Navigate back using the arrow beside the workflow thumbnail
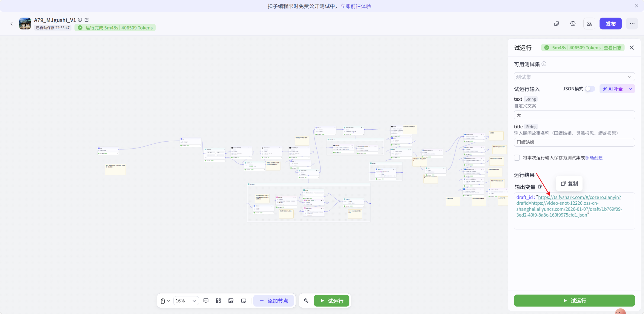This screenshot has height=314, width=644. click(12, 23)
